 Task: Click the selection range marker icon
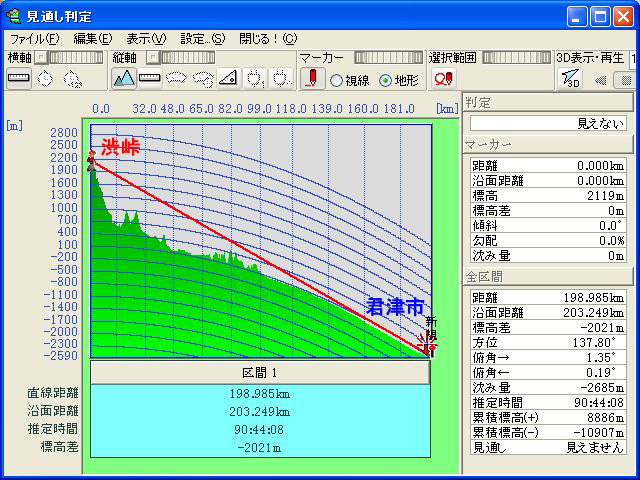[443, 78]
